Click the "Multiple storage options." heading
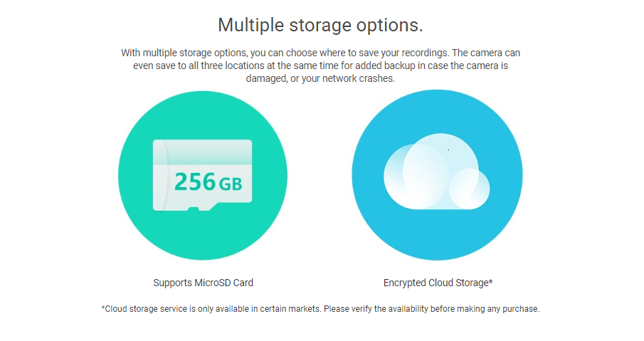 point(320,25)
